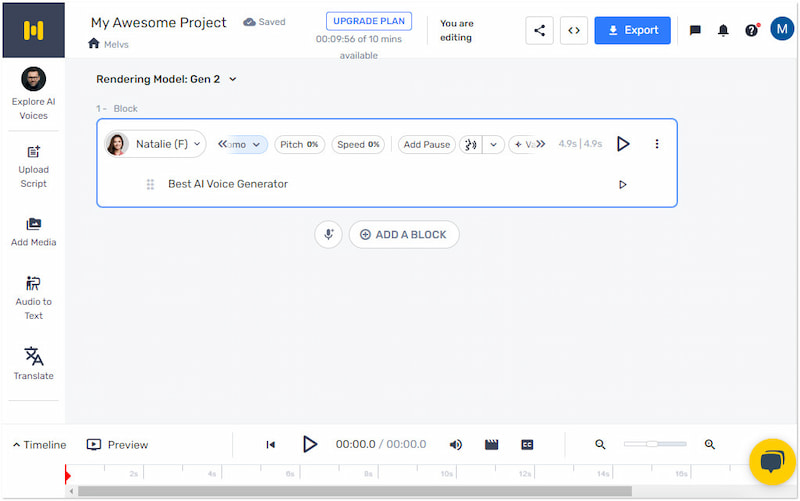Viewport: 800px width, 501px height.
Task: Click the share project icon
Action: tap(540, 30)
